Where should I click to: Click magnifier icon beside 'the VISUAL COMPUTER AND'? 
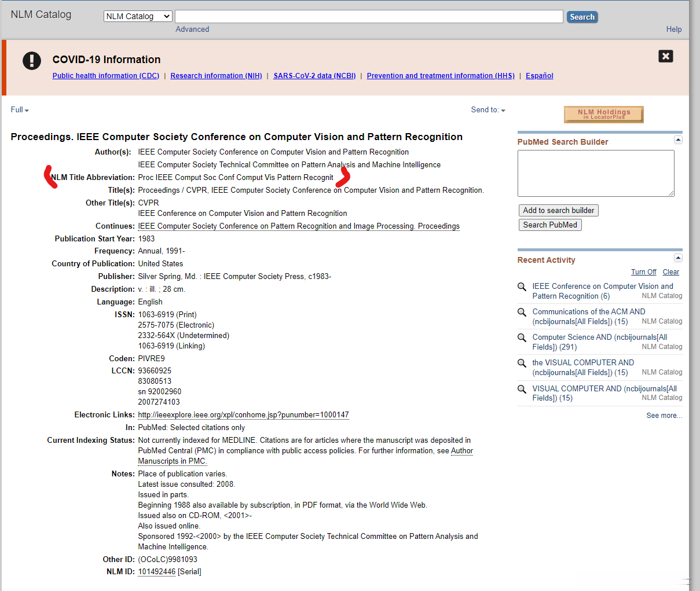click(522, 364)
